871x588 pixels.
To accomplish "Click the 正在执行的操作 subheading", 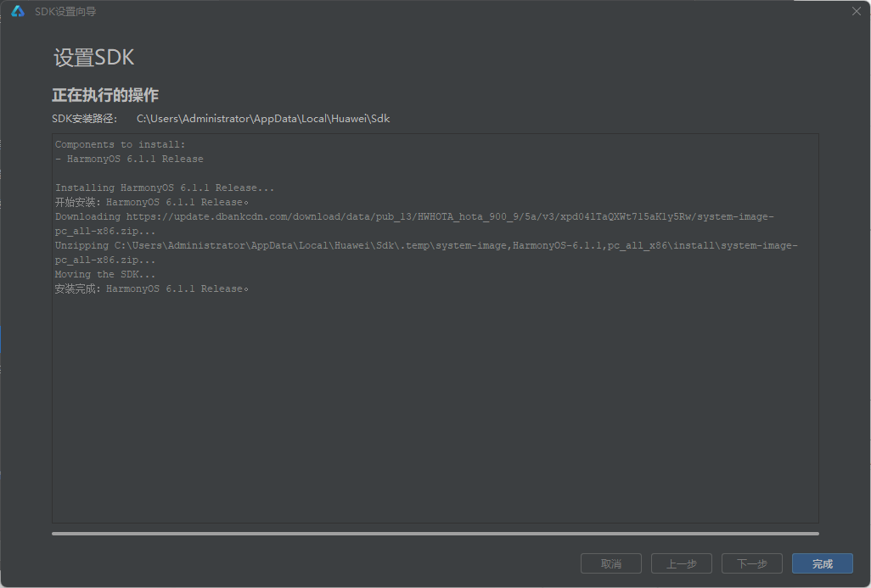I will coord(105,95).
